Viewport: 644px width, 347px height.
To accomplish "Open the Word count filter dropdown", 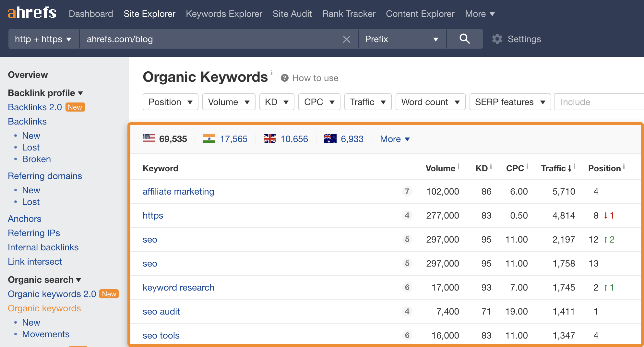I will [x=430, y=102].
